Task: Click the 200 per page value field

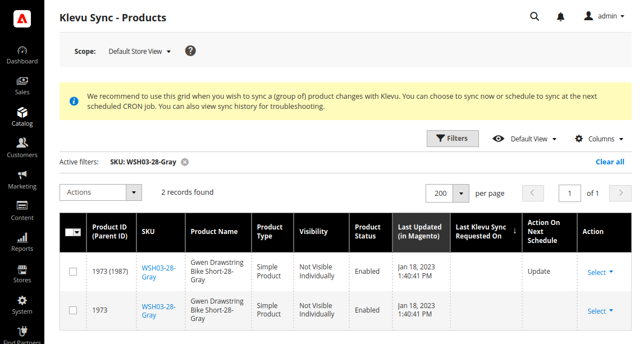Action: 440,194
